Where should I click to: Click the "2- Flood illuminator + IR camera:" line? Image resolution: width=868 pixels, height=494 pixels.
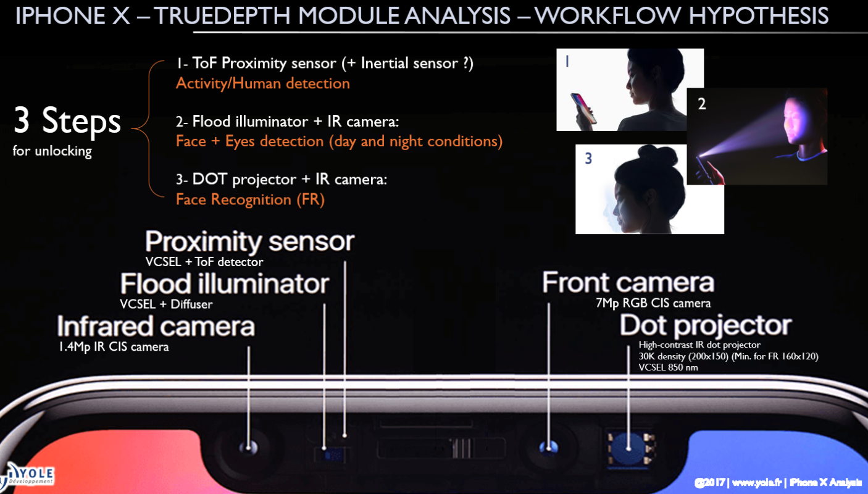pos(288,122)
